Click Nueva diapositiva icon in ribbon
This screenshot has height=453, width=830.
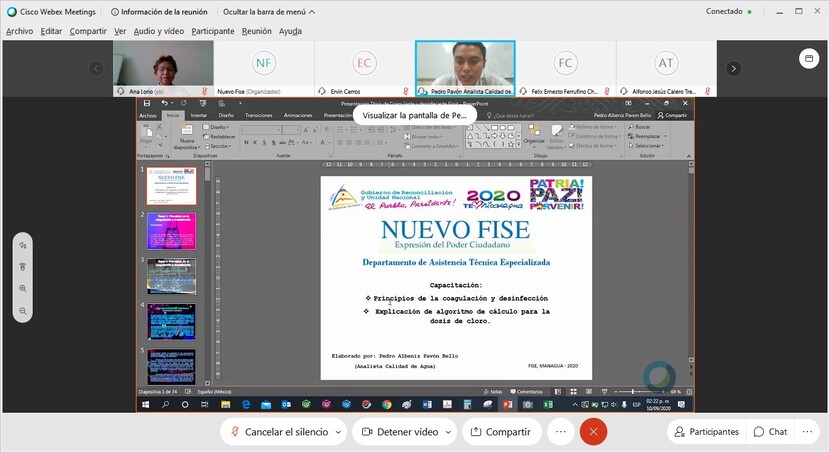click(x=187, y=130)
